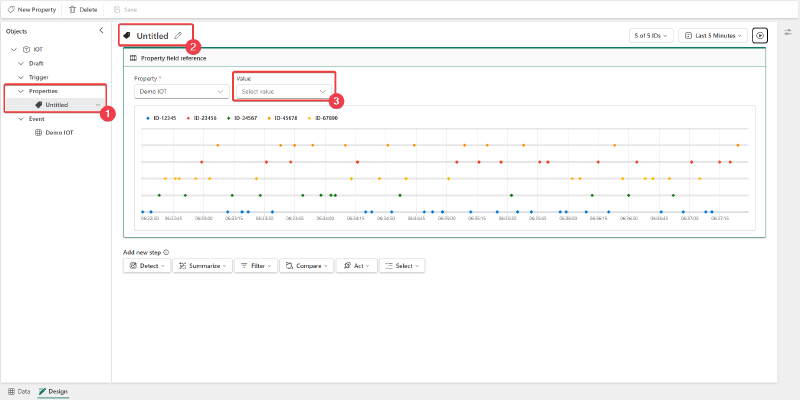Click the tag icon next to the Untitled title
800x400 pixels.
pyautogui.click(x=127, y=36)
